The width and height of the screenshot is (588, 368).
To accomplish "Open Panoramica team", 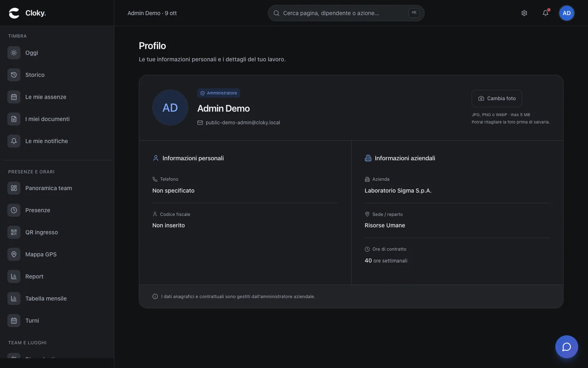I will [x=57, y=188].
